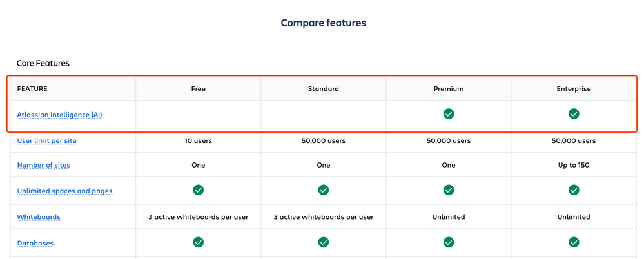
Task: Open the User limit per site link
Action: (x=47, y=141)
